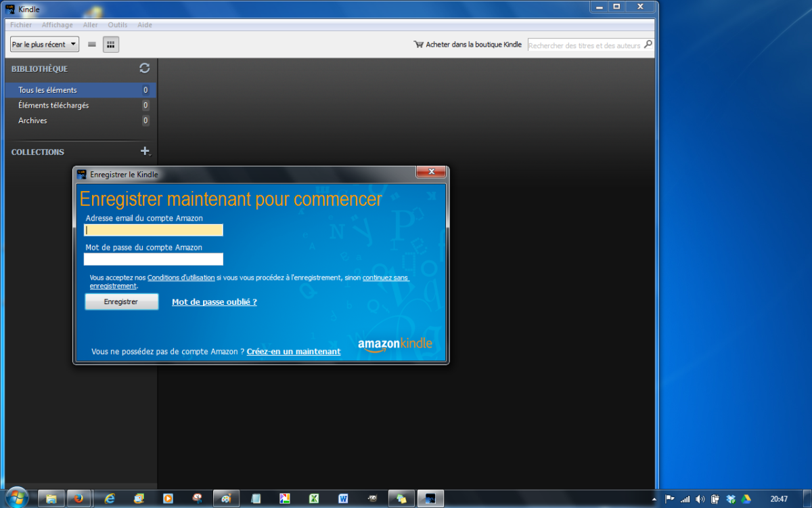Open the Aide menu

(145, 25)
